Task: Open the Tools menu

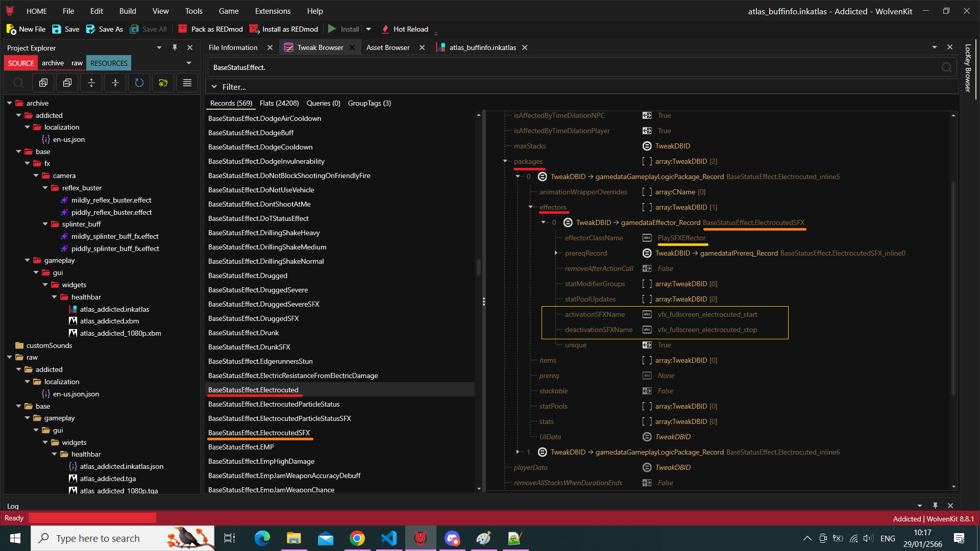Action: click(x=193, y=11)
